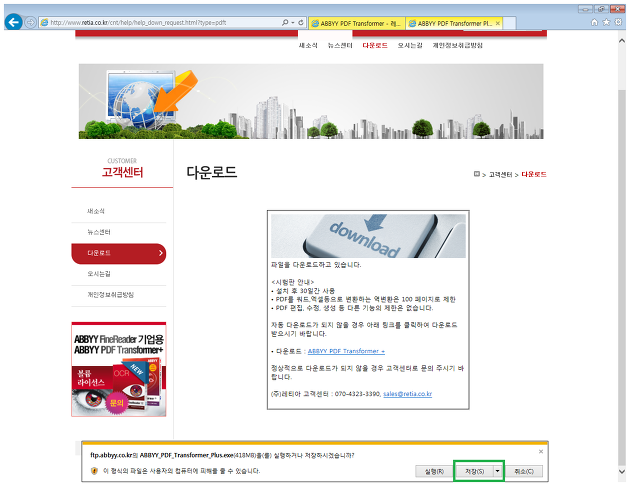
Task: Select the red 다운로드 sidebar item
Action: point(119,253)
